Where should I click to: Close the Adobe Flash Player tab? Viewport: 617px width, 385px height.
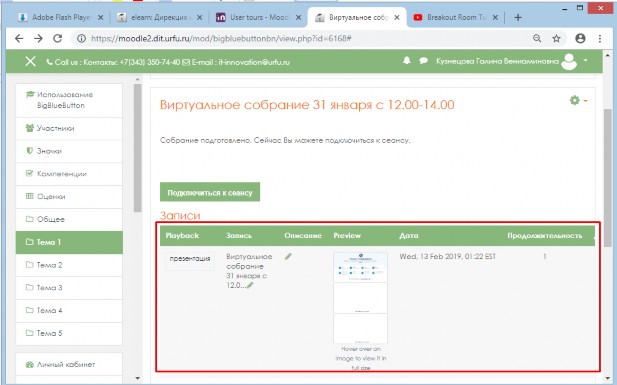pos(100,17)
